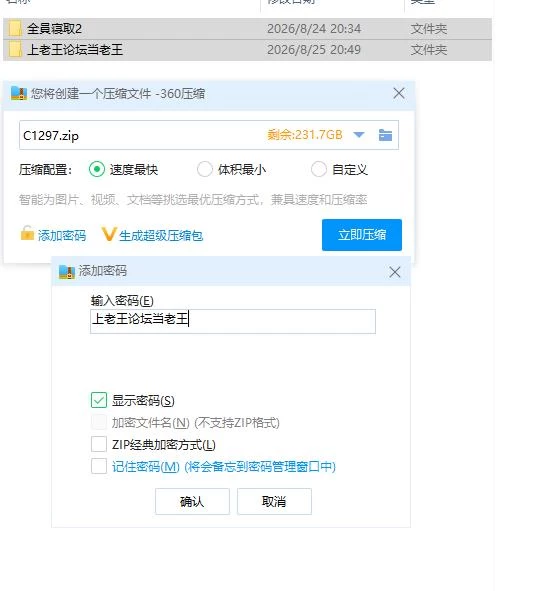Select the 体积最小 radio option
This screenshot has height=591, width=559.
[x=205, y=169]
